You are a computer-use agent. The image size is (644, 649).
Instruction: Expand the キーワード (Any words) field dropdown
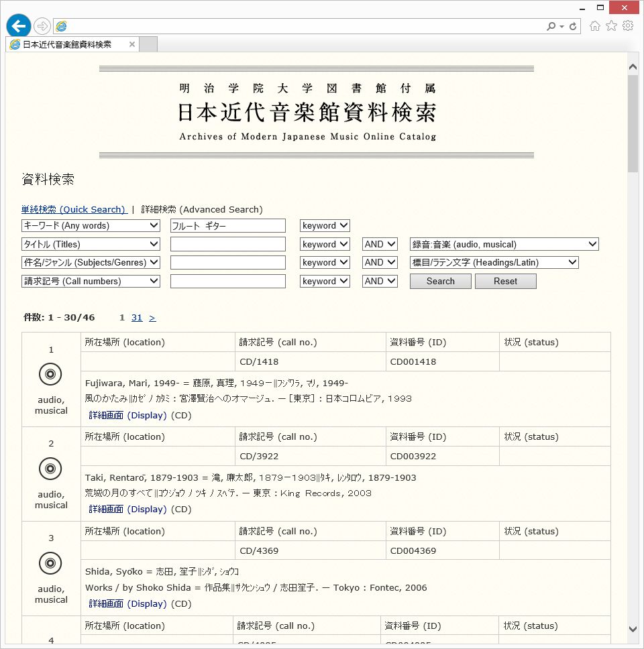pos(91,226)
